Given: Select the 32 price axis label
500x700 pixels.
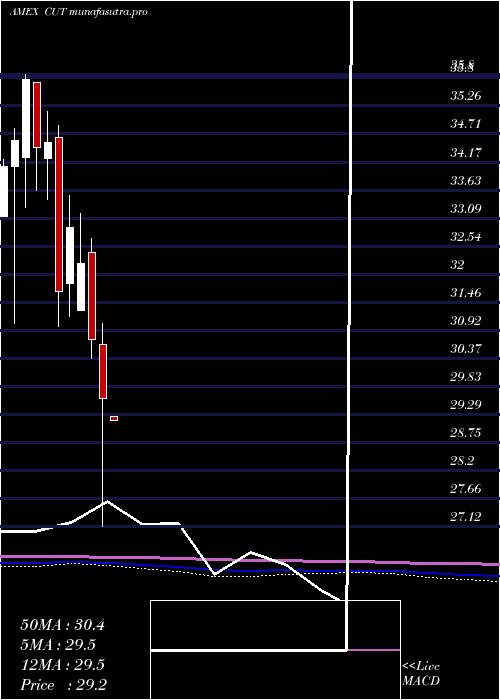Looking at the screenshot, I should (x=457, y=265).
